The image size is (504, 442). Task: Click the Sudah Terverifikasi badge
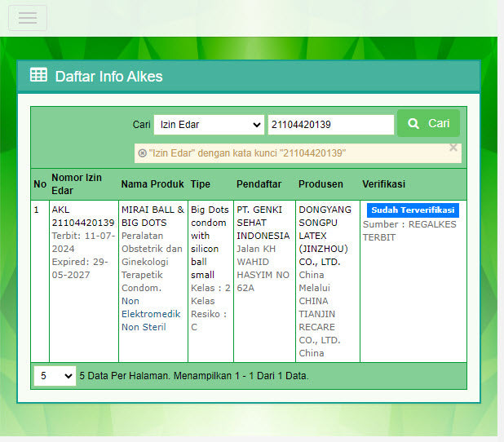(x=413, y=210)
